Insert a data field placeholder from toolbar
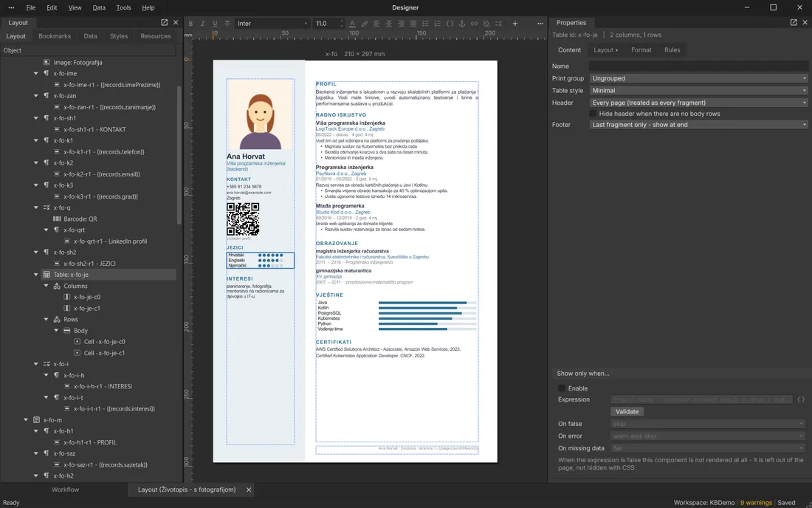This screenshot has height=508, width=812. (x=450, y=24)
